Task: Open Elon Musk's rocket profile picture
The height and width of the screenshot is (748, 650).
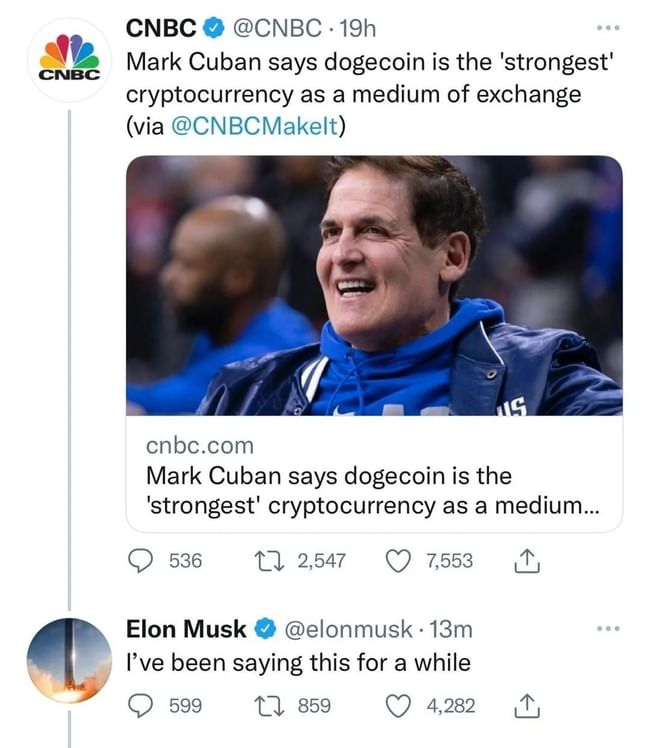Action: coord(69,660)
